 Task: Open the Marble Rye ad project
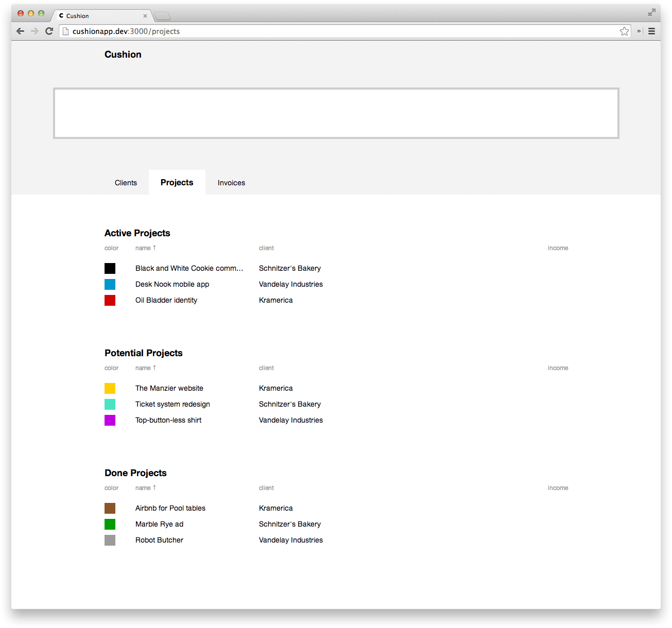(x=159, y=524)
